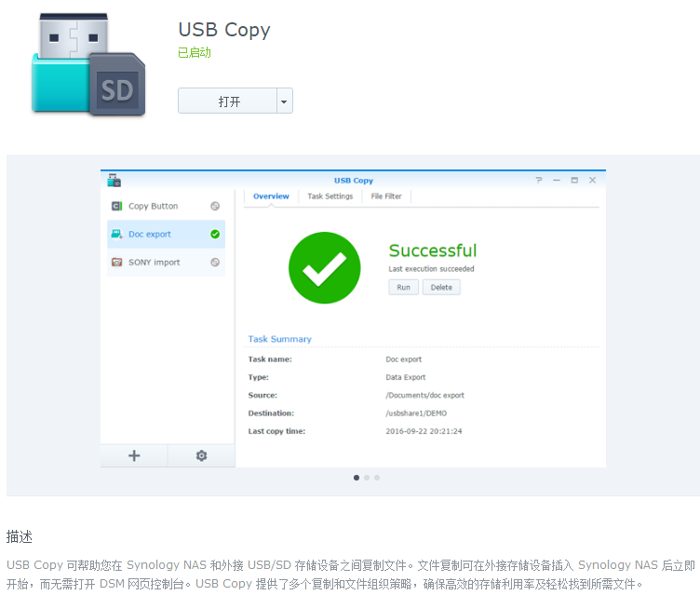Select the second carousel dot
This screenshot has height=609, width=700.
367,478
